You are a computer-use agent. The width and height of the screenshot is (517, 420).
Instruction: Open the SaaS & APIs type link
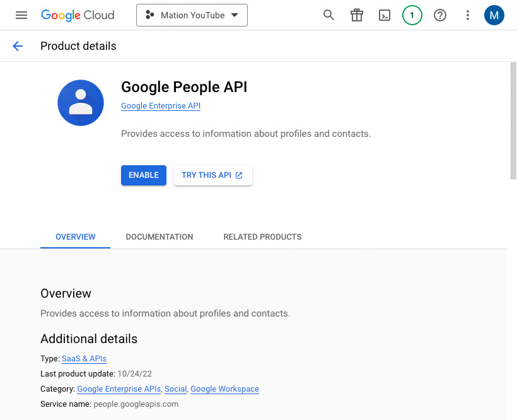click(x=84, y=359)
